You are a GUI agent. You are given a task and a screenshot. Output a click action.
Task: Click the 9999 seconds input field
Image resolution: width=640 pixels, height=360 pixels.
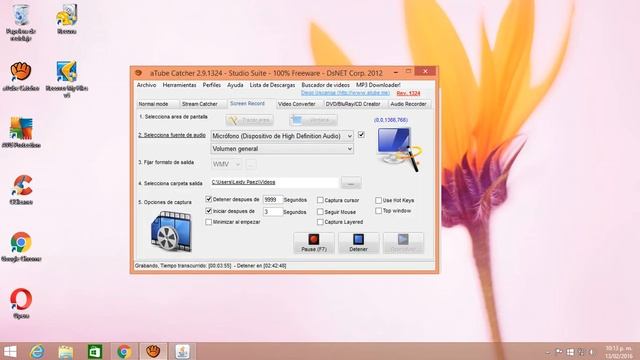pyautogui.click(x=273, y=200)
